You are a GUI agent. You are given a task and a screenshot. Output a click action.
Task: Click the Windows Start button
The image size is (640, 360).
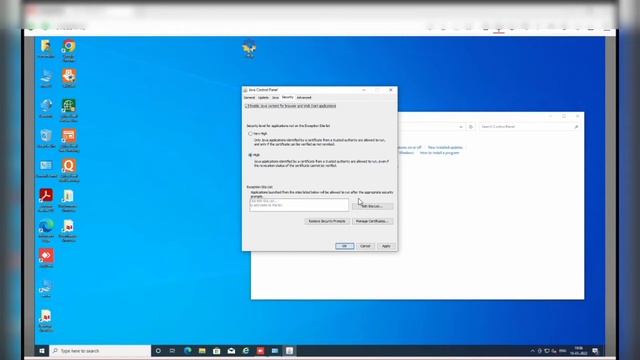[42, 351]
